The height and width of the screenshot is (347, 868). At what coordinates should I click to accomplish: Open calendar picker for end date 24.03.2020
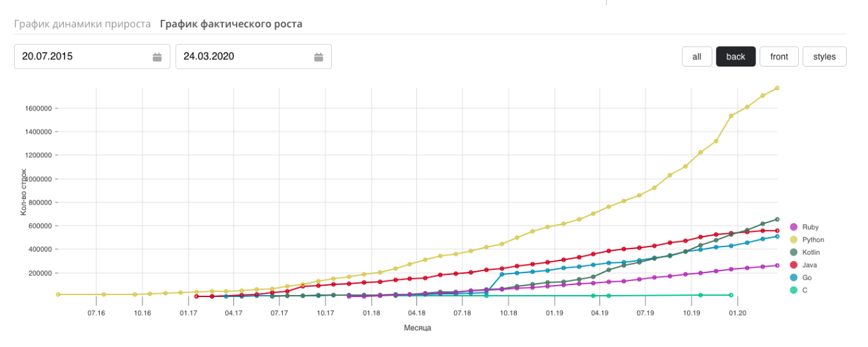click(319, 57)
